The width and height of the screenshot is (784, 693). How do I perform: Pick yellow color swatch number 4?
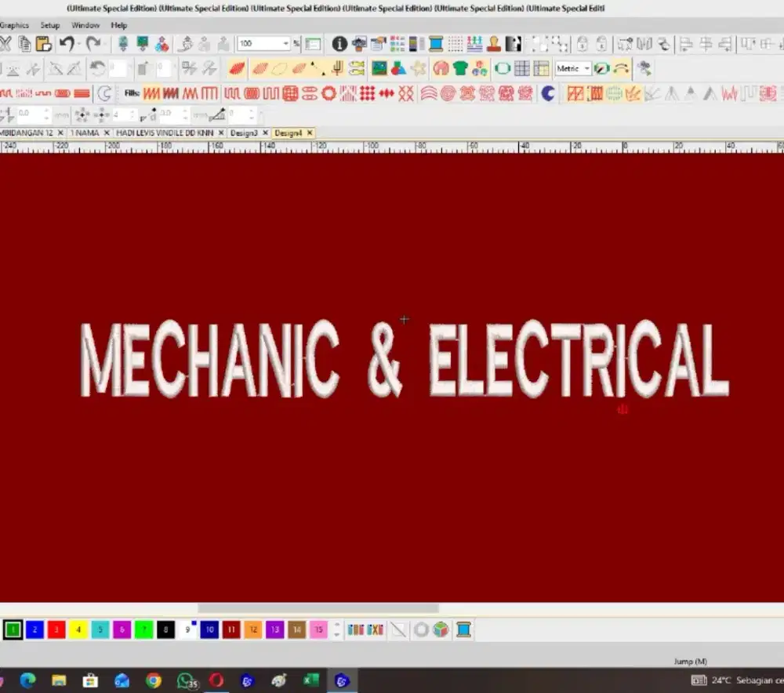pyautogui.click(x=78, y=630)
